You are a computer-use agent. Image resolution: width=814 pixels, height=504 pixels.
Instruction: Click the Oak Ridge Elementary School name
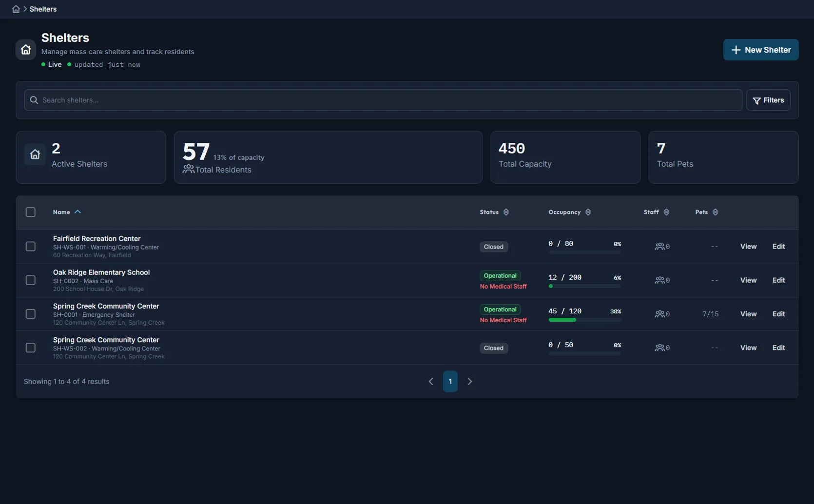click(x=101, y=272)
